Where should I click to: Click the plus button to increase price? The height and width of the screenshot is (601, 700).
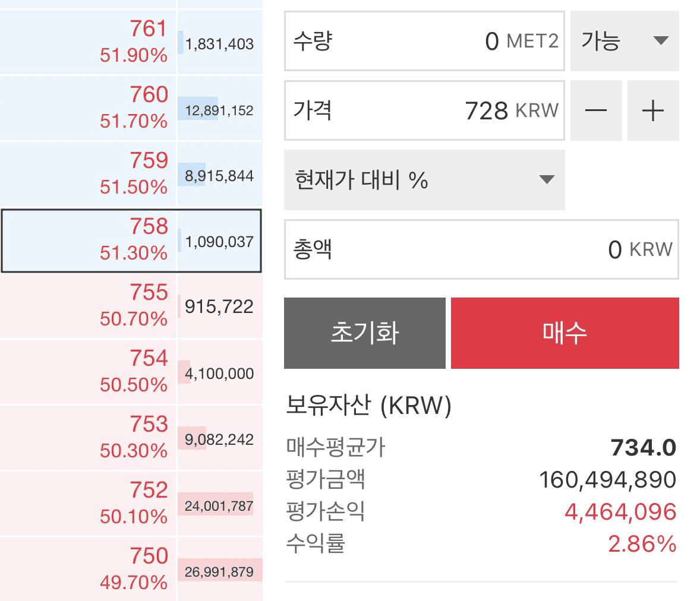pos(652,110)
